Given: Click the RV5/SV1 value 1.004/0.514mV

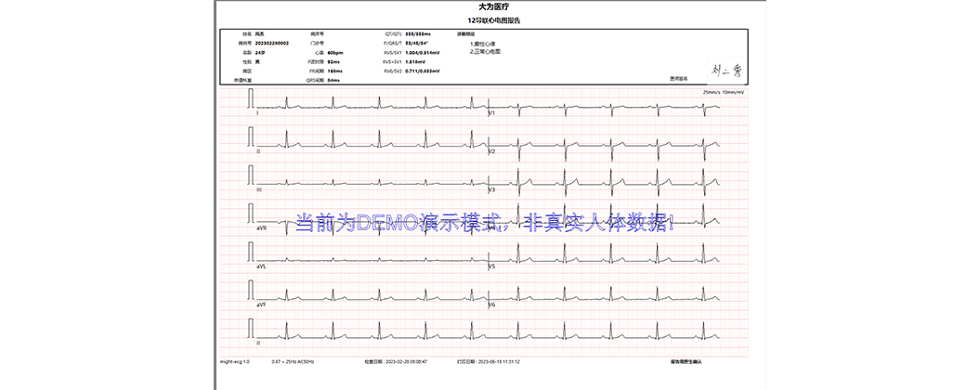Looking at the screenshot, I should [x=424, y=53].
